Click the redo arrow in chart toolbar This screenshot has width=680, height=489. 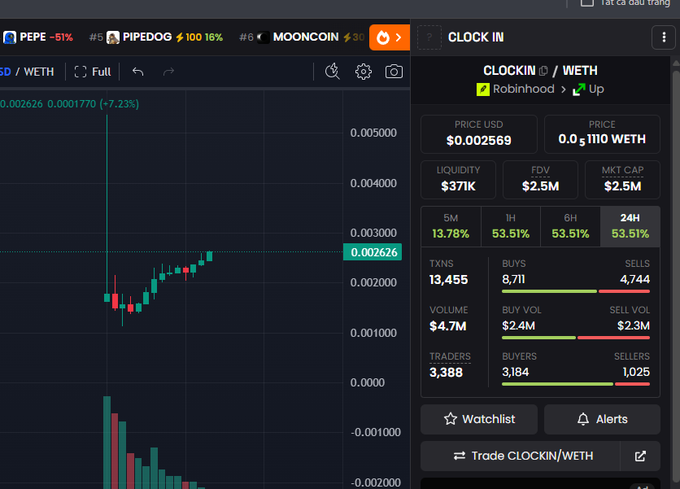[x=168, y=72]
